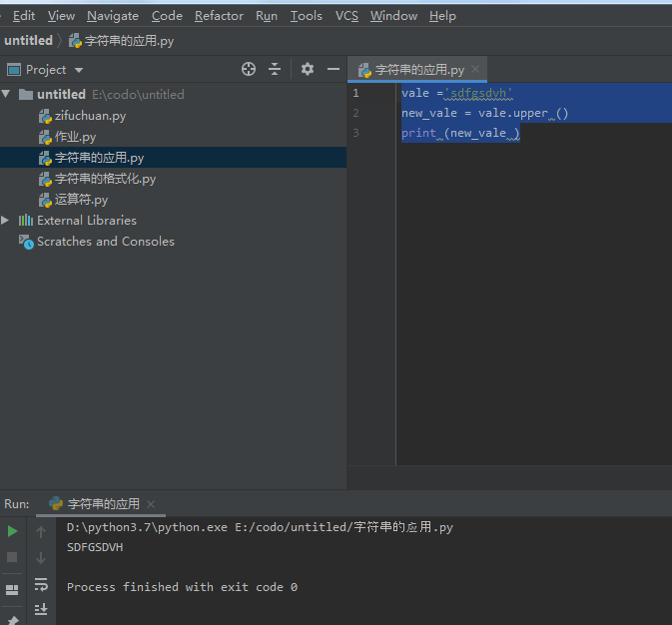Open the VCS menu
The width and height of the screenshot is (672, 625).
point(346,16)
